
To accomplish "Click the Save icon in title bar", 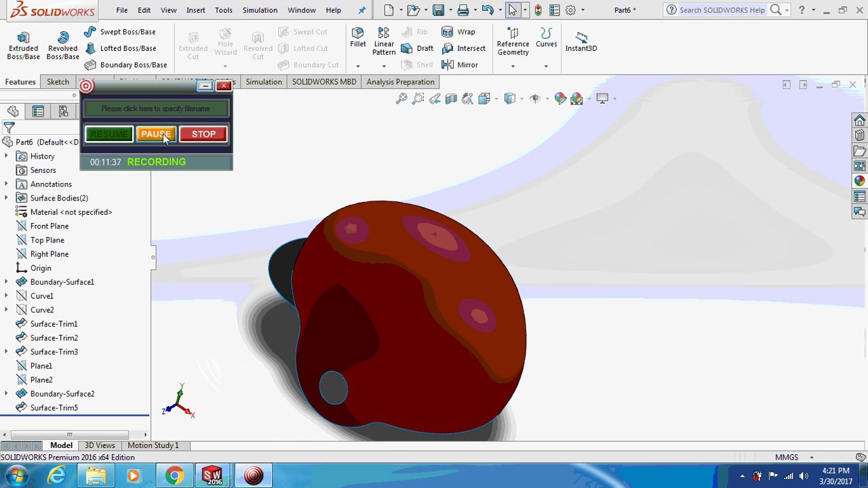I will [438, 10].
